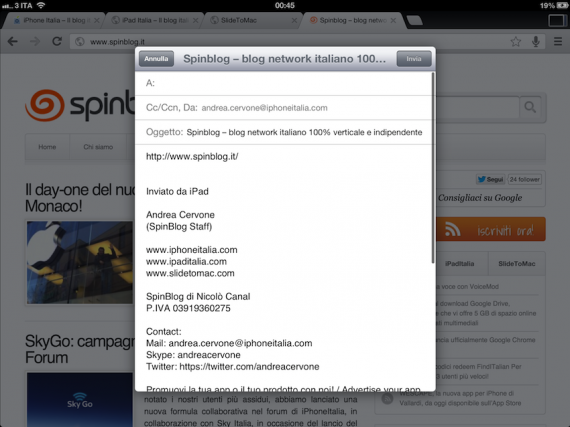The image size is (570, 427).
Task: Tap the mail composer scrollbar
Action: [x=433, y=168]
